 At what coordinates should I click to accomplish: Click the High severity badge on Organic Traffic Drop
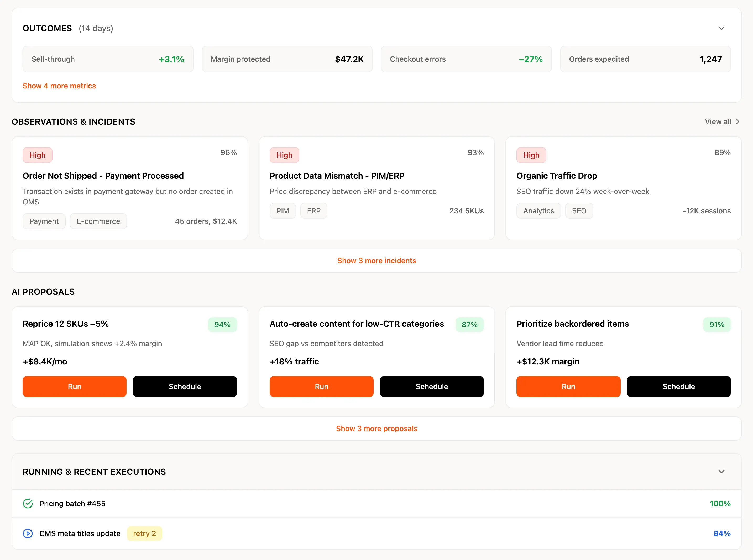(531, 155)
